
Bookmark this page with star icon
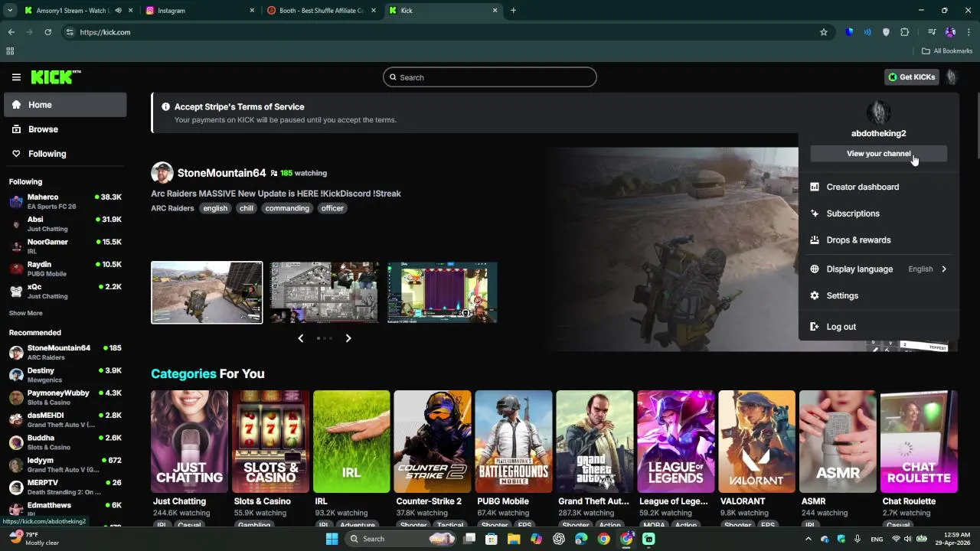point(824,32)
